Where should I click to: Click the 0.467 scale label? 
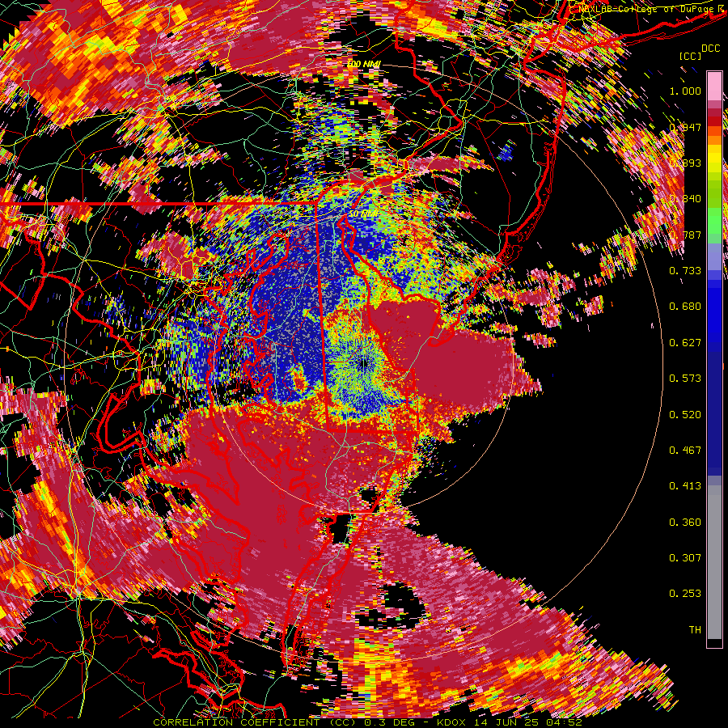(x=685, y=451)
